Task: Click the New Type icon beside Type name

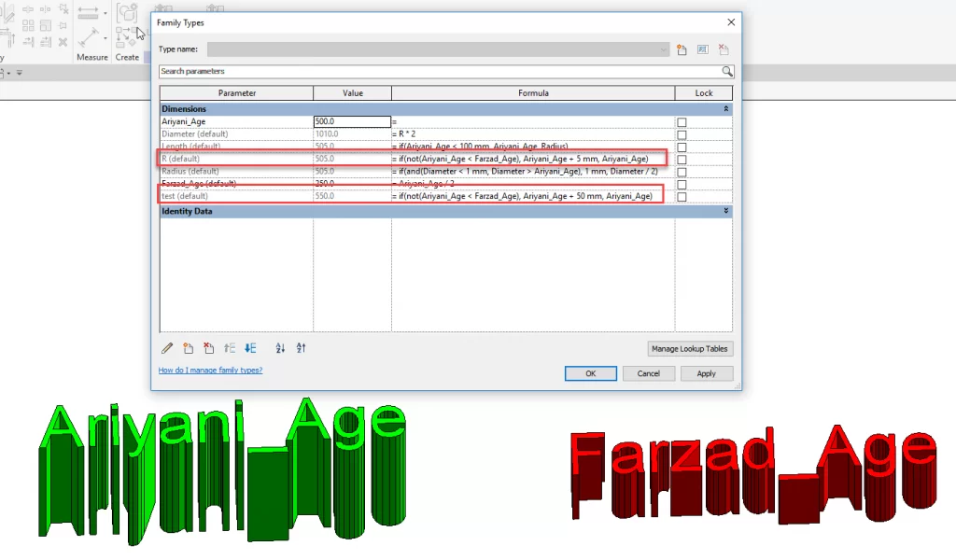Action: [682, 49]
